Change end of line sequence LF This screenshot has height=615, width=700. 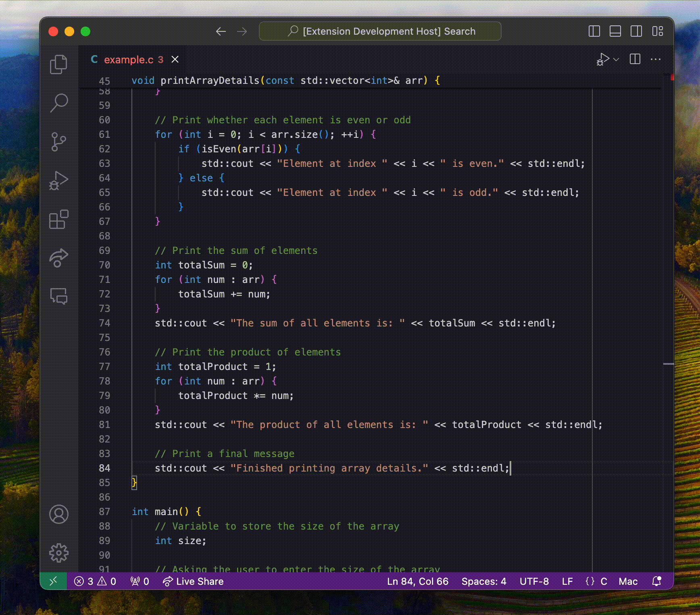tap(567, 581)
